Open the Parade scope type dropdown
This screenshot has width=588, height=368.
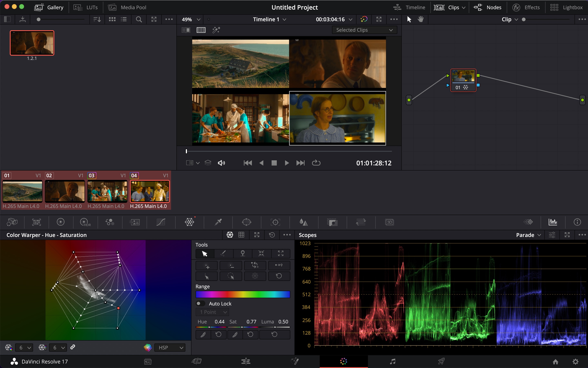point(528,235)
